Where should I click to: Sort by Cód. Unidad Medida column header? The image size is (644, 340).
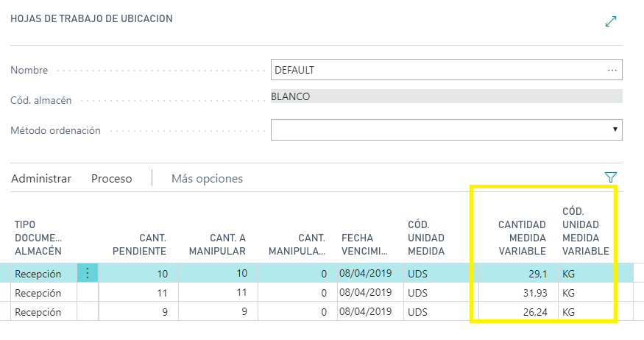click(426, 238)
